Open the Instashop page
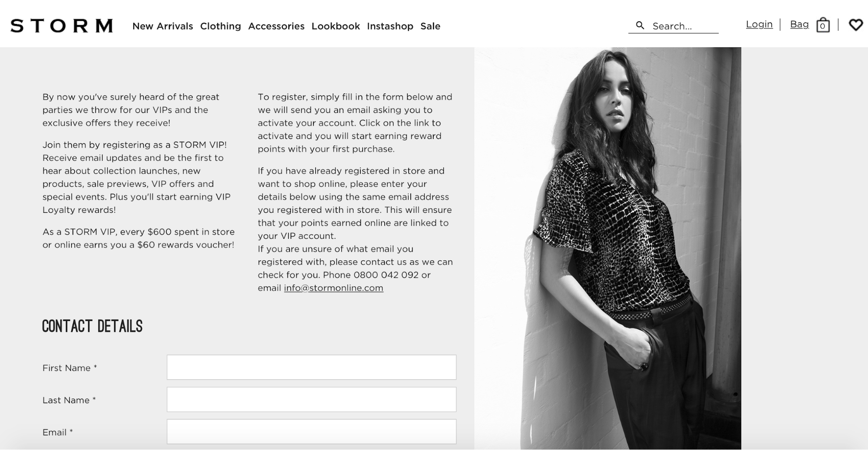The height and width of the screenshot is (450, 868). tap(390, 26)
